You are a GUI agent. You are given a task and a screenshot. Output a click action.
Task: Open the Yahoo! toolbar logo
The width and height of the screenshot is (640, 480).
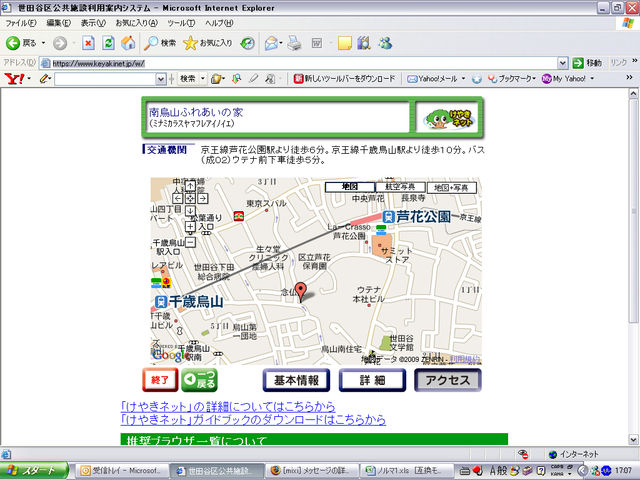(12, 78)
